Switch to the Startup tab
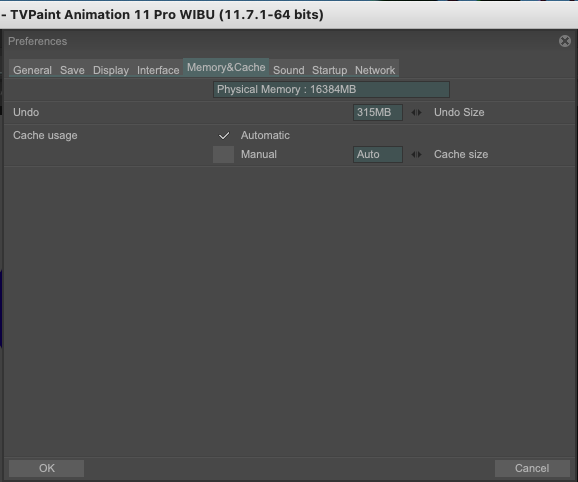Screen dimensions: 578x482 (330, 70)
